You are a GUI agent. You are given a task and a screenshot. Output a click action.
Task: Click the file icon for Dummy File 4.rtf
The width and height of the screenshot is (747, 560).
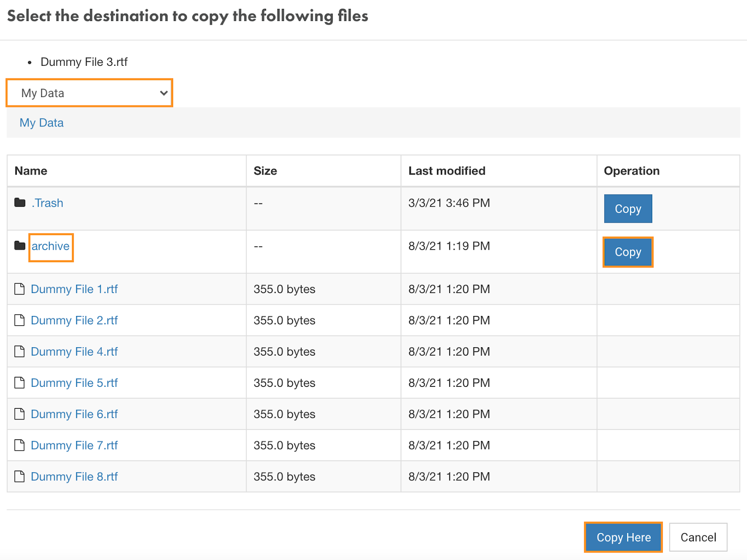click(x=20, y=352)
